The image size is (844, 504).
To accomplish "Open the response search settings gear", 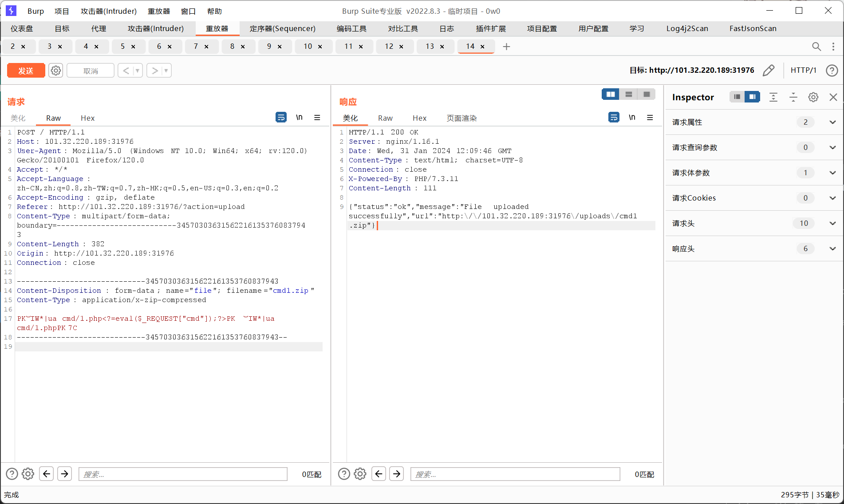I will tap(360, 474).
